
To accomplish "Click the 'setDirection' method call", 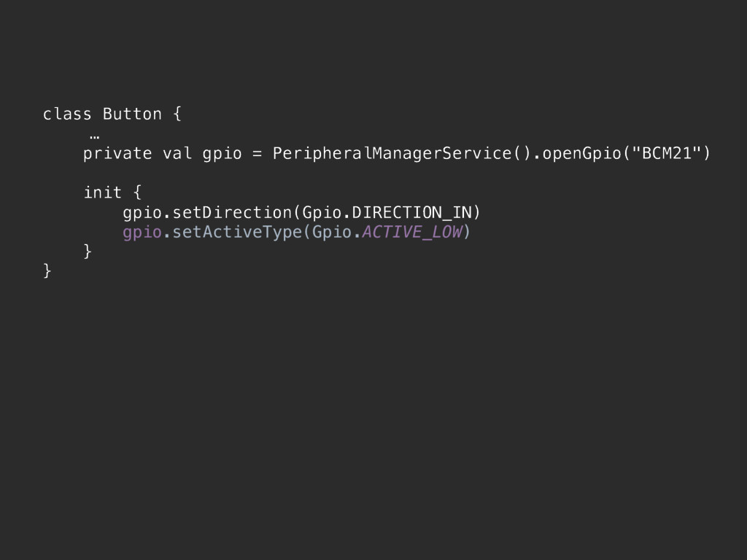I will point(232,212).
